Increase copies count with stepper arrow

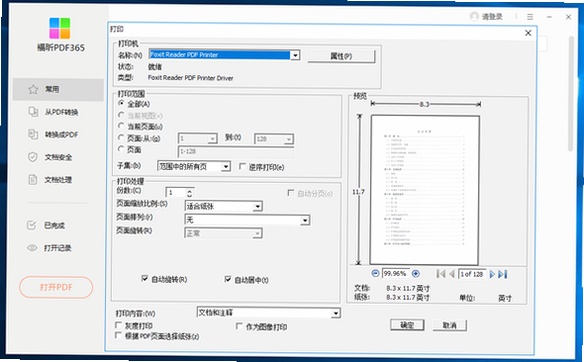coord(190,190)
